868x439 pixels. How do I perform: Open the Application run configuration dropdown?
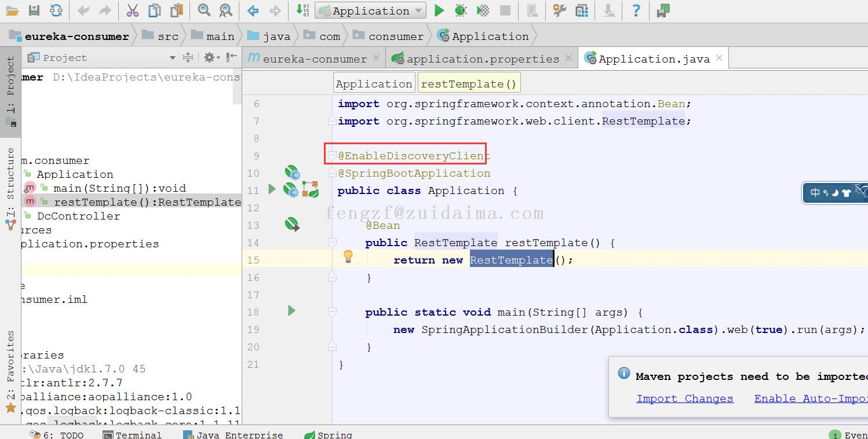point(371,10)
